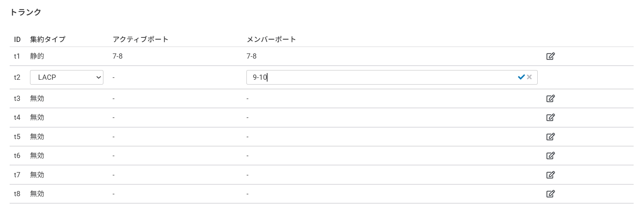
Task: Click the 無効 type cell in row t3
Action: 37,99
